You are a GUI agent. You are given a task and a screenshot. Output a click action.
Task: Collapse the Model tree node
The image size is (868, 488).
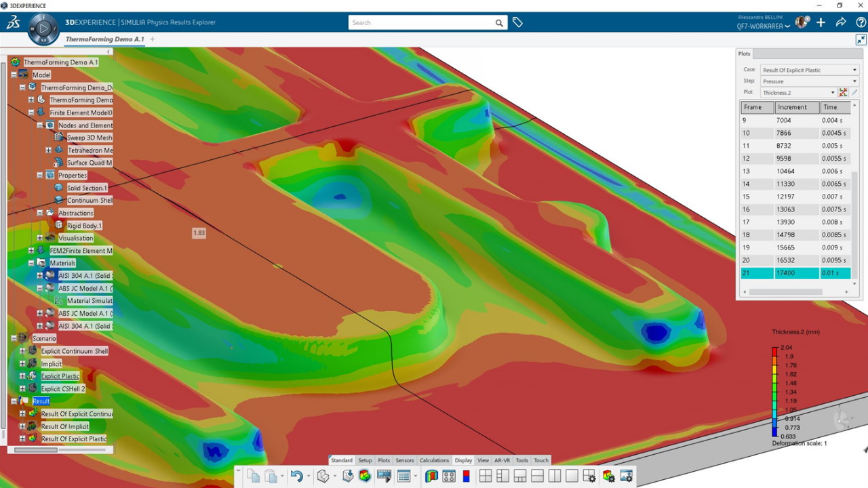click(x=14, y=75)
